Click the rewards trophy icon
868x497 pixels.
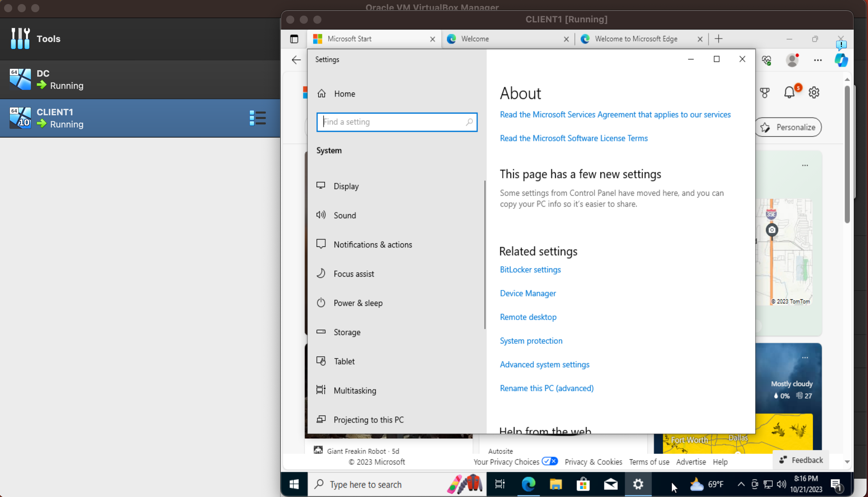[765, 93]
